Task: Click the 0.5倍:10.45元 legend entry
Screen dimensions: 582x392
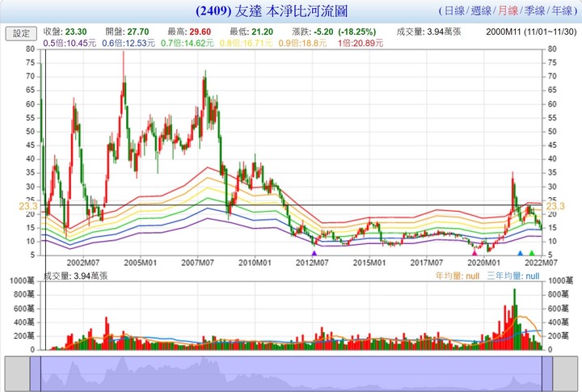Action: click(x=70, y=44)
